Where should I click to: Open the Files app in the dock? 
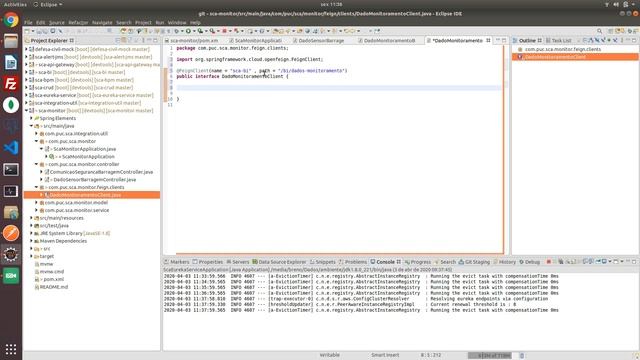click(11, 41)
